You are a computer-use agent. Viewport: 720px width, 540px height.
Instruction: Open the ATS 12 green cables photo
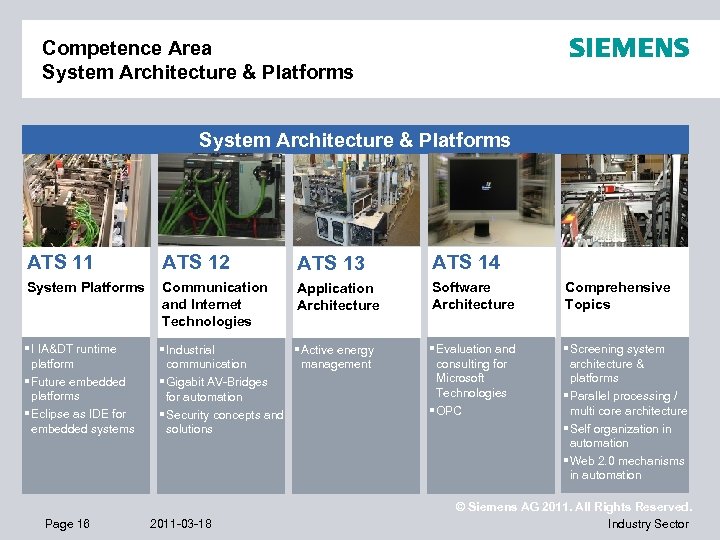coord(221,200)
